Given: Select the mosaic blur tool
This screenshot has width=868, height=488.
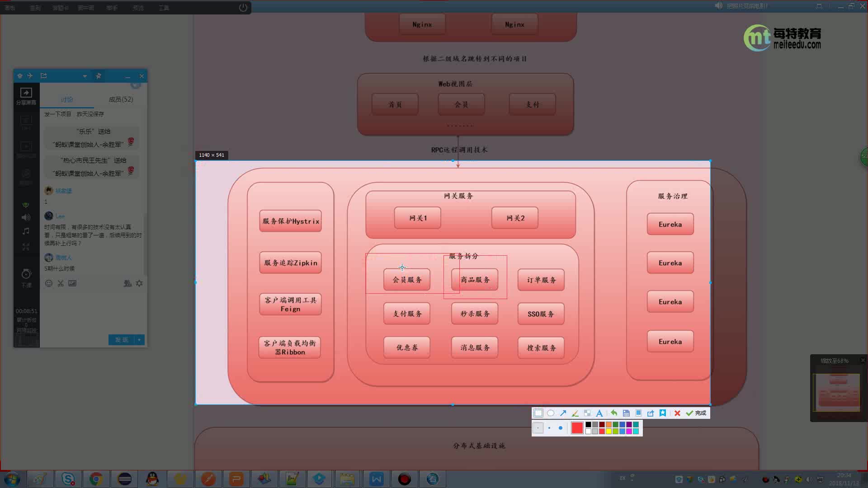Looking at the screenshot, I should (587, 413).
